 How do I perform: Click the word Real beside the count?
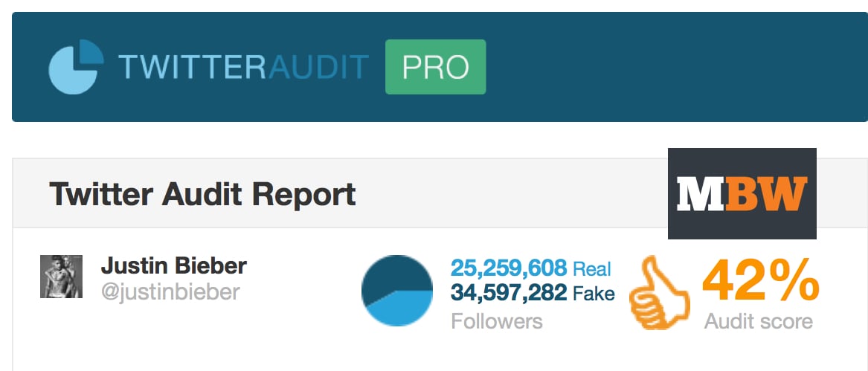pyautogui.click(x=592, y=269)
